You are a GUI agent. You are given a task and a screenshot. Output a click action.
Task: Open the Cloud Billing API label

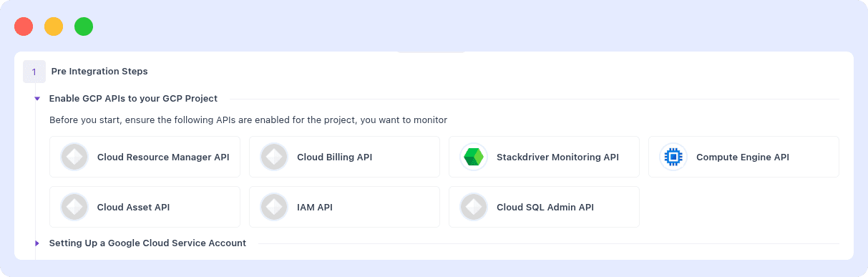click(x=334, y=157)
